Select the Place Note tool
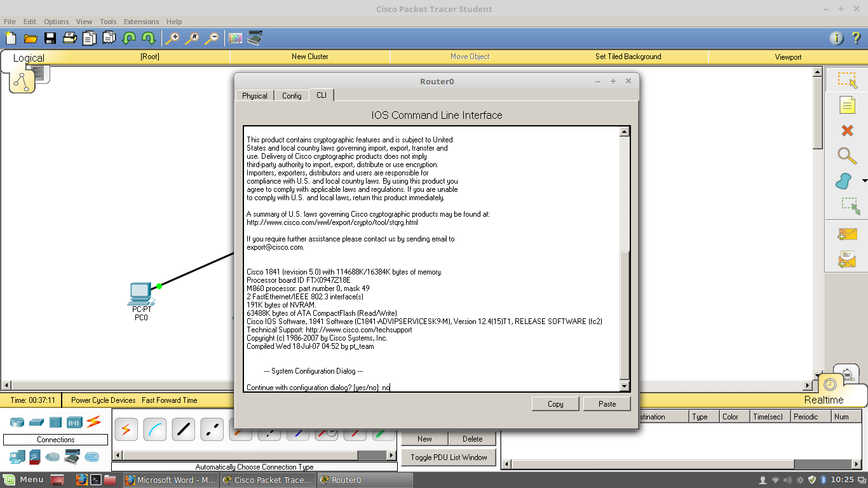The height and width of the screenshot is (488, 868). pos(847,105)
